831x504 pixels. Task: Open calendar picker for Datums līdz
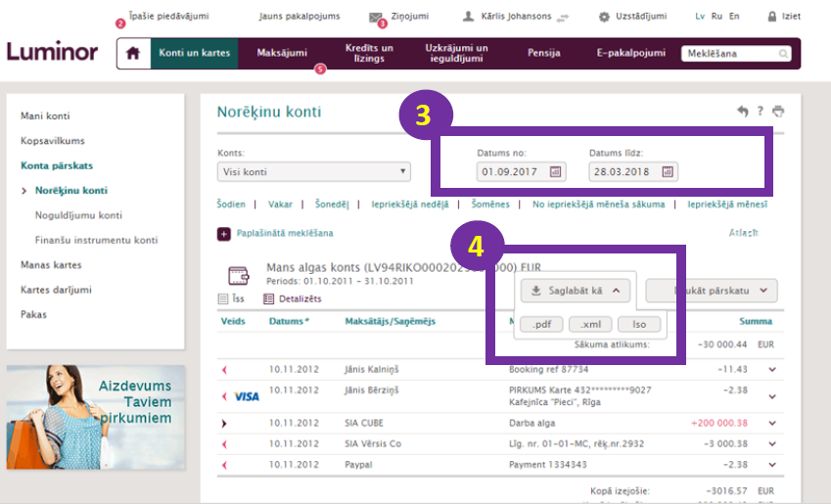pos(668,172)
